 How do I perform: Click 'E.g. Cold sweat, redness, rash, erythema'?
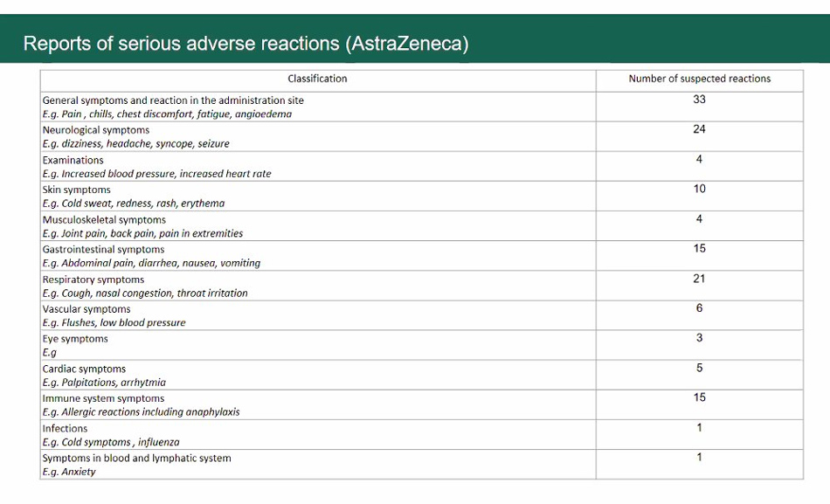pos(134,204)
